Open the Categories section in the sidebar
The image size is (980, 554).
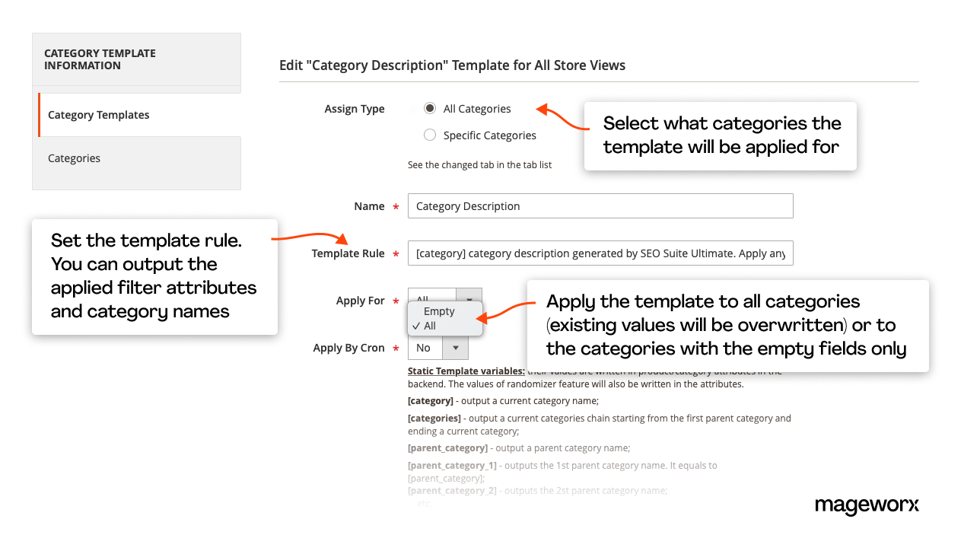click(x=74, y=158)
